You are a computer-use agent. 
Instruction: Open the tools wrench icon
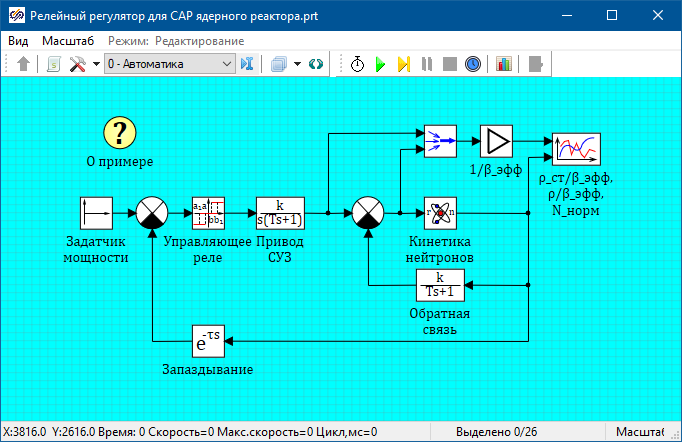click(x=77, y=64)
